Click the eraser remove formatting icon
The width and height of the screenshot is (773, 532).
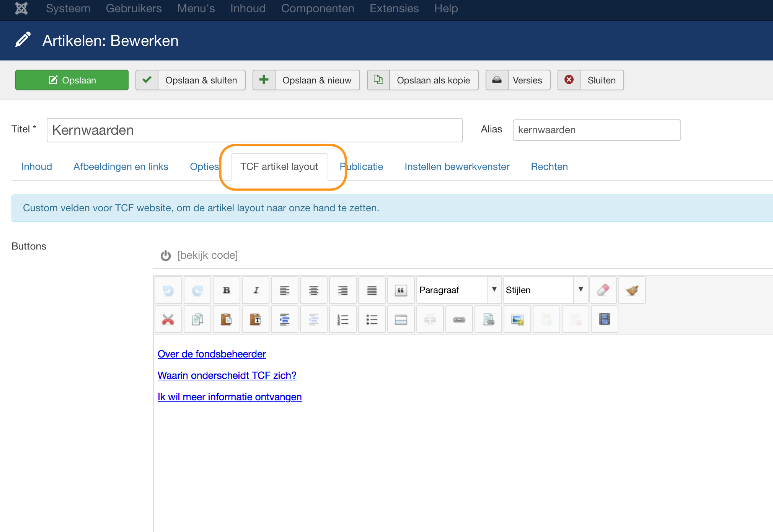603,290
